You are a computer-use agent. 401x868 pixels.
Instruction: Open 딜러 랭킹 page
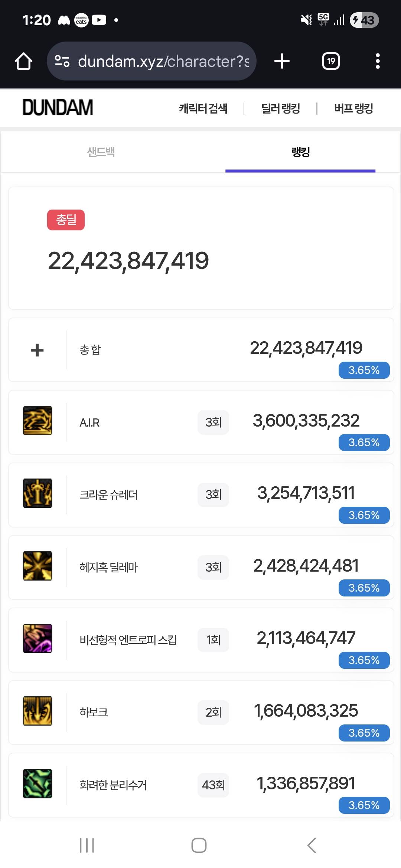(x=281, y=109)
